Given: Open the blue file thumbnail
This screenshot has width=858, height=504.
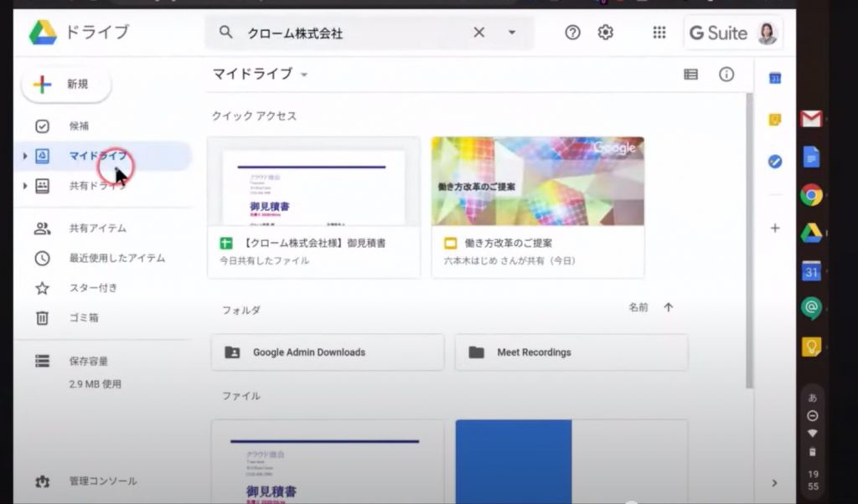Looking at the screenshot, I should tap(571, 461).
